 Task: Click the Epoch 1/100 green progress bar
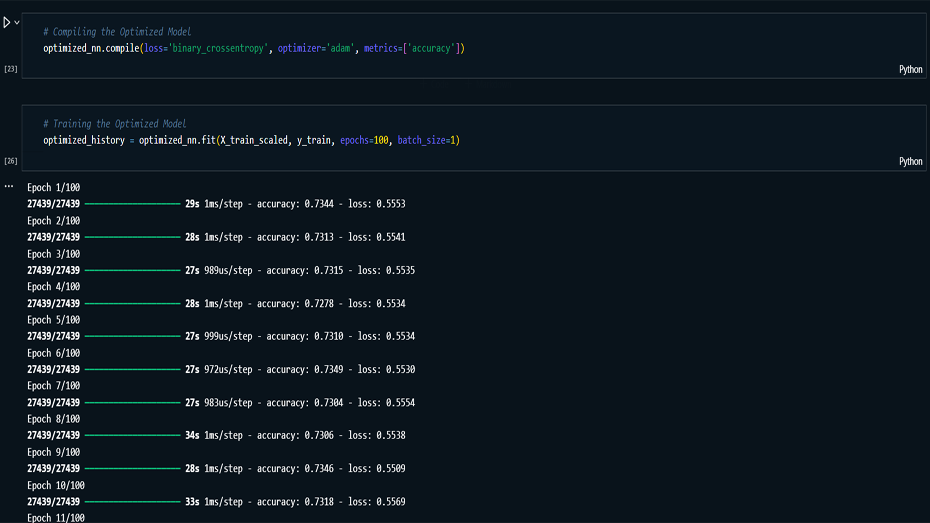coord(132,204)
